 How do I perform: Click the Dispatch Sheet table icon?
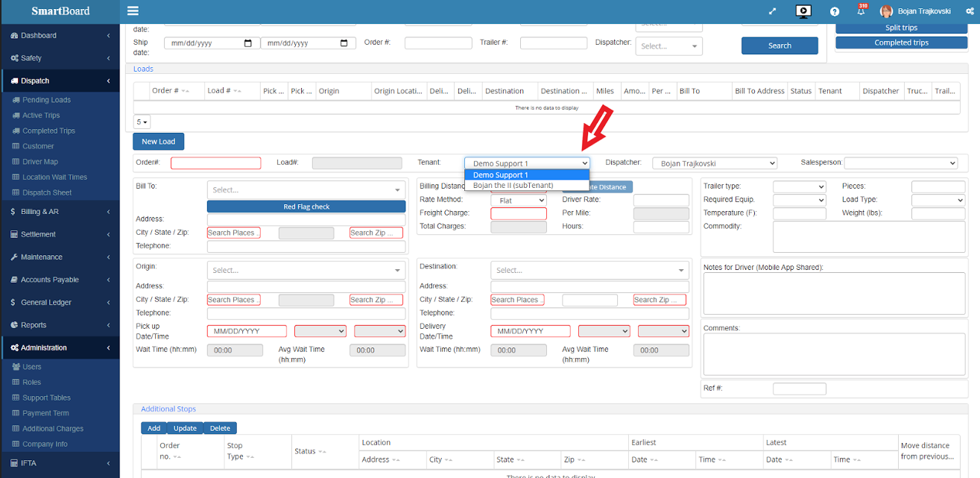16,192
